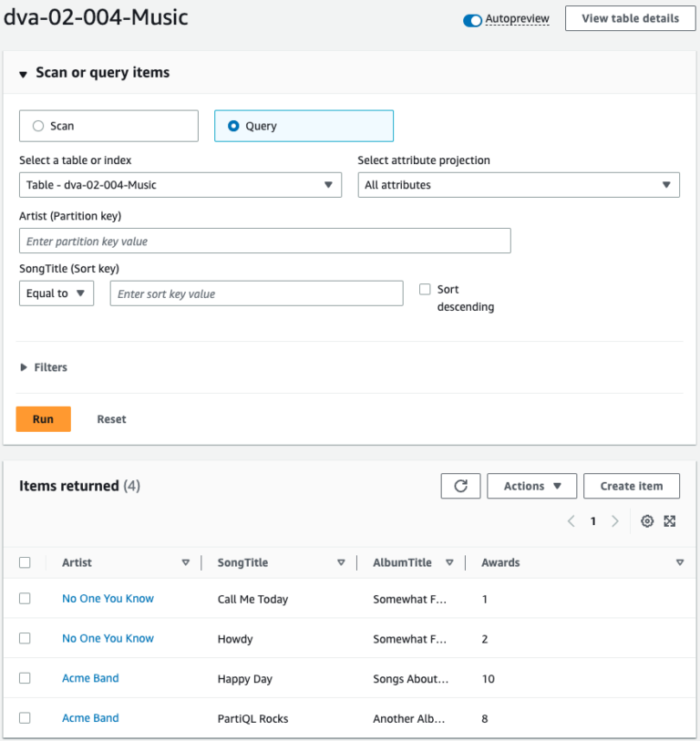Image resolution: width=700 pixels, height=741 pixels.
Task: Go to previous results page arrow
Action: [571, 521]
